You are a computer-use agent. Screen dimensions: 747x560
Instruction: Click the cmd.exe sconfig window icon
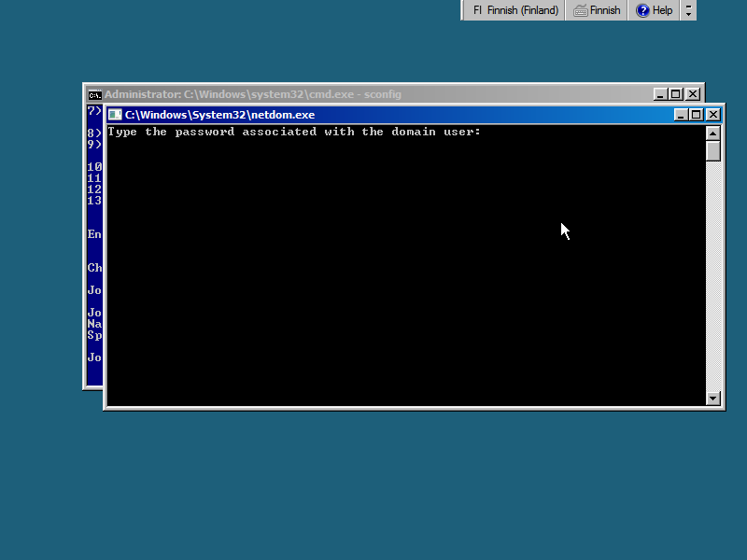(94, 94)
